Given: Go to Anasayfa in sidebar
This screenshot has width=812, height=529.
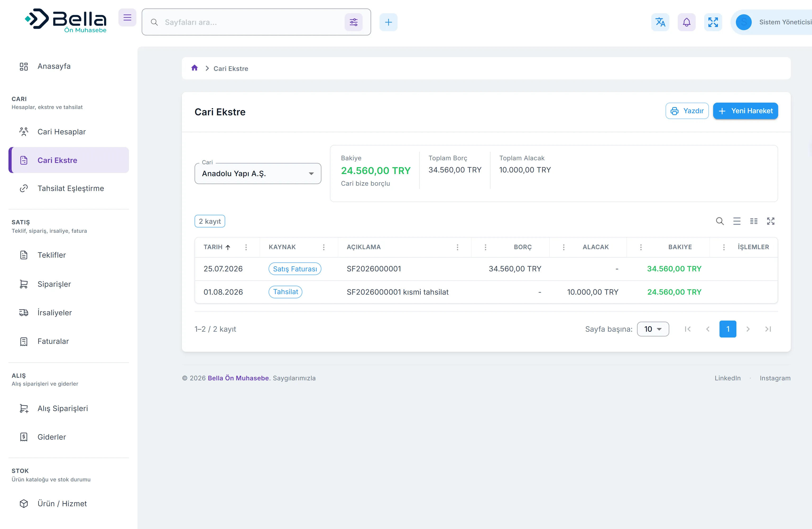Looking at the screenshot, I should coord(68,66).
